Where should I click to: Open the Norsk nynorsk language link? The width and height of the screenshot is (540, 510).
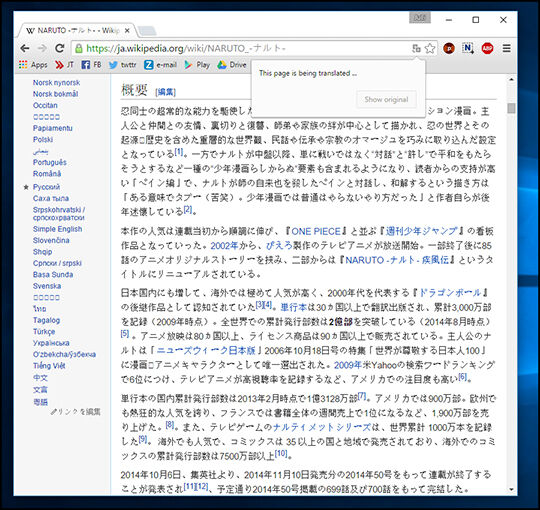click(x=56, y=83)
